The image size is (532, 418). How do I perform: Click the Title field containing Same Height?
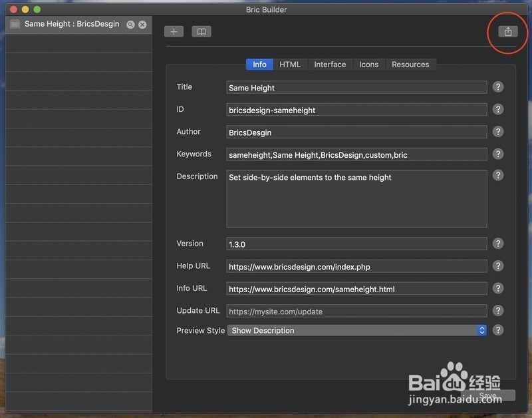(357, 88)
